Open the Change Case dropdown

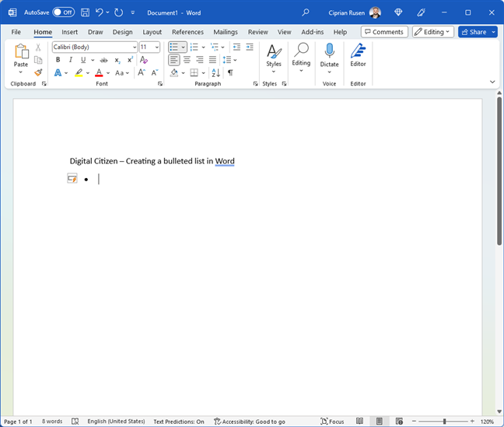(122, 73)
